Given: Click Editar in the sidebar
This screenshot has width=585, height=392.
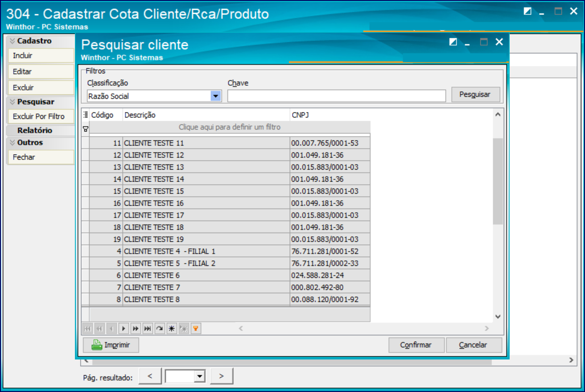Looking at the screenshot, I should [41, 72].
